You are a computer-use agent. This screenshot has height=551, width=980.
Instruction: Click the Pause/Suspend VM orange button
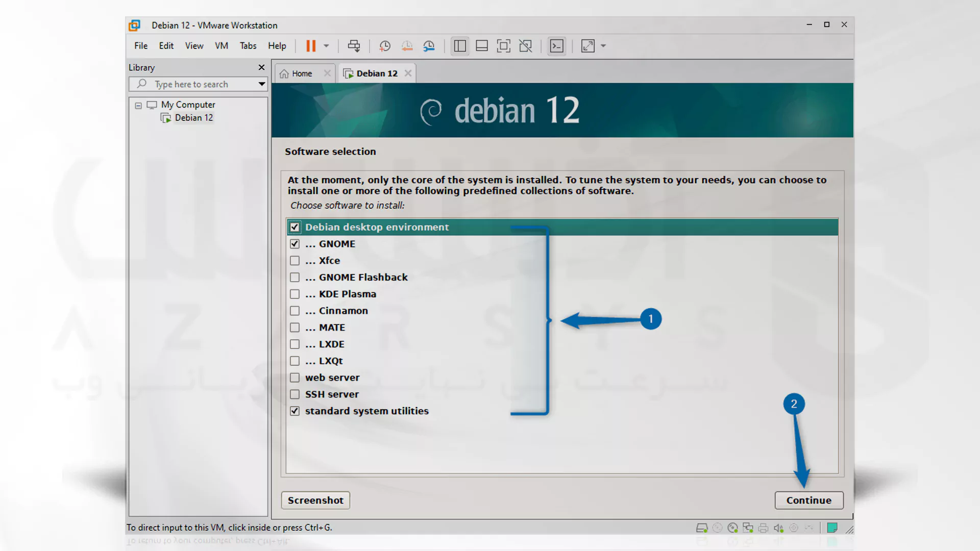pos(311,46)
